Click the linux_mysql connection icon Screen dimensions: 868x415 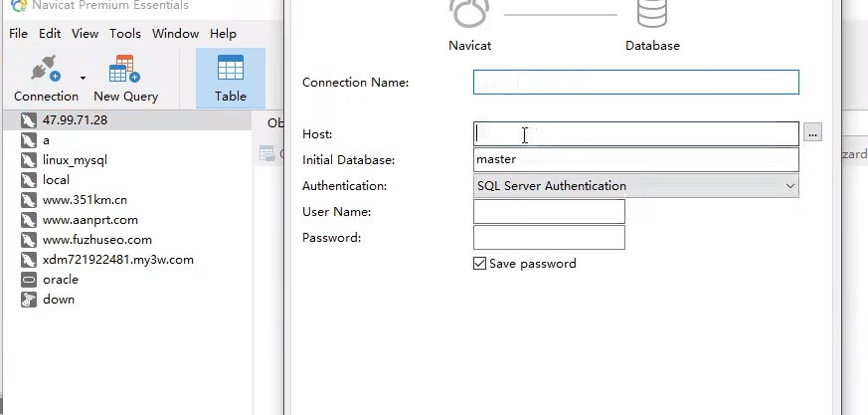point(28,160)
